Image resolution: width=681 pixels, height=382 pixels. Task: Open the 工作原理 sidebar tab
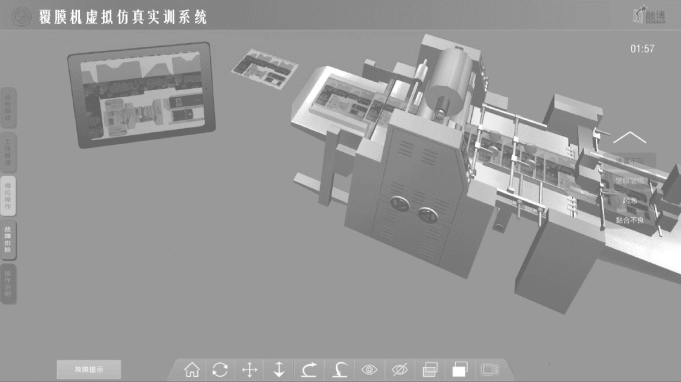pos(8,152)
